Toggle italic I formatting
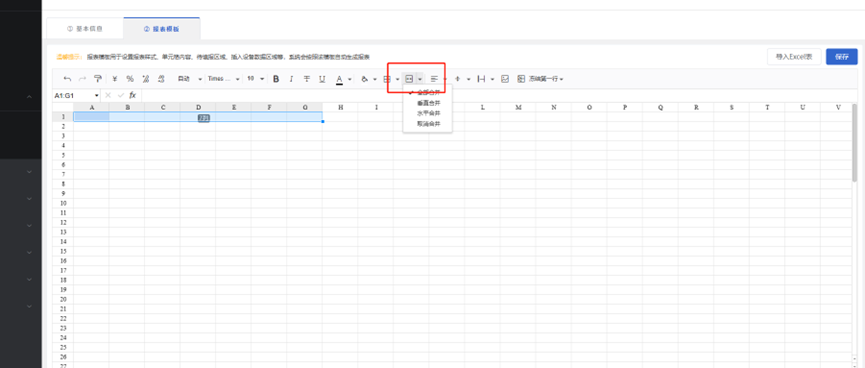The image size is (865, 368). pos(291,79)
